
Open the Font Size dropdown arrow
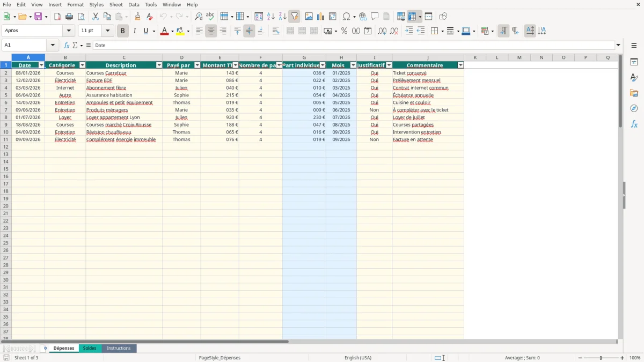tap(107, 31)
